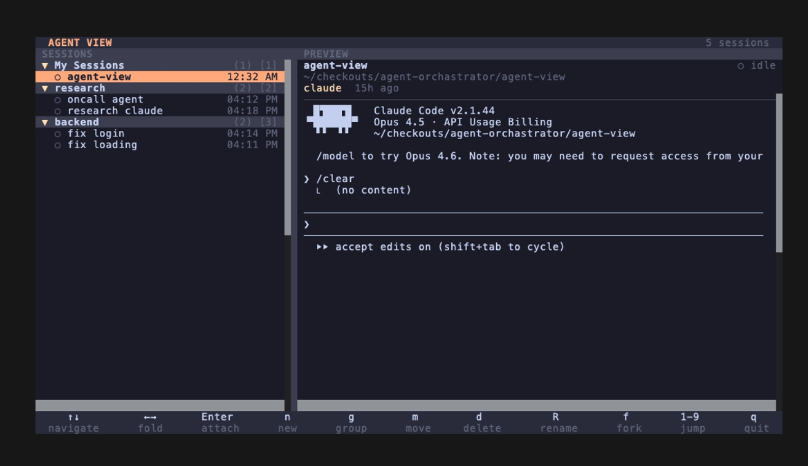This screenshot has height=466, width=808.
Task: Select the research claude session
Action: tap(160, 111)
